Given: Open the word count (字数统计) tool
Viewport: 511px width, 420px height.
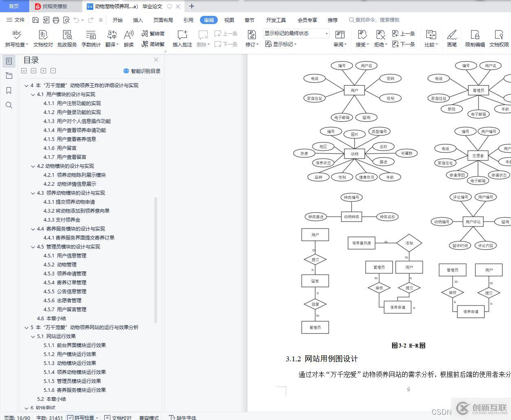Looking at the screenshot, I should tap(91, 35).
